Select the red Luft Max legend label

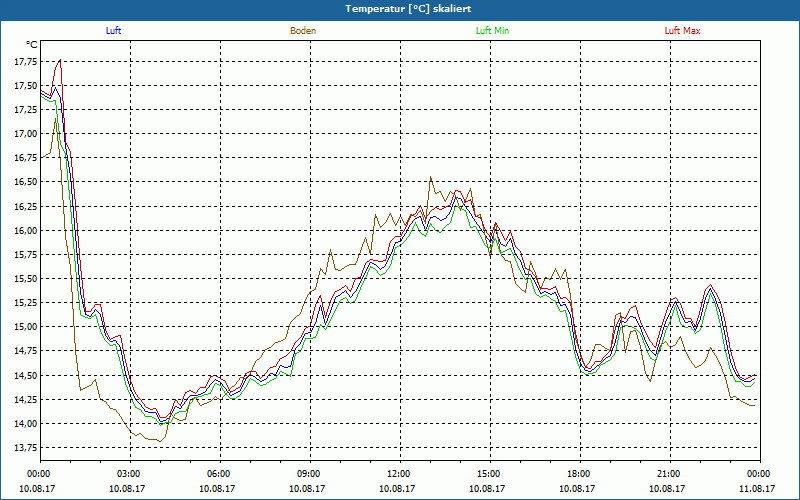point(682,31)
